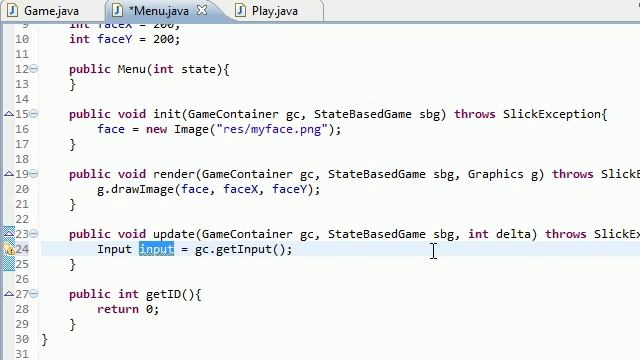
Task: Click the override marker on line 19
Action: pyautogui.click(x=9, y=174)
